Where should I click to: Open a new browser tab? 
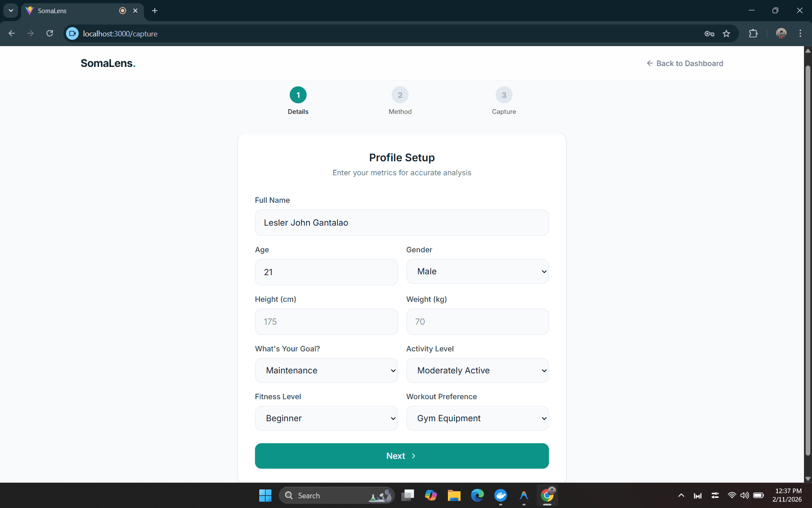point(155,11)
